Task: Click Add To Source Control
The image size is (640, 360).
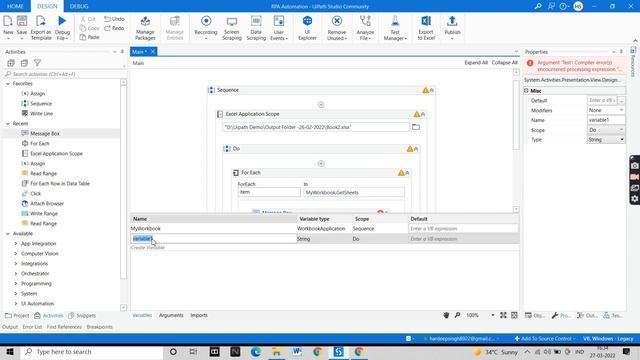Action: 544,338
